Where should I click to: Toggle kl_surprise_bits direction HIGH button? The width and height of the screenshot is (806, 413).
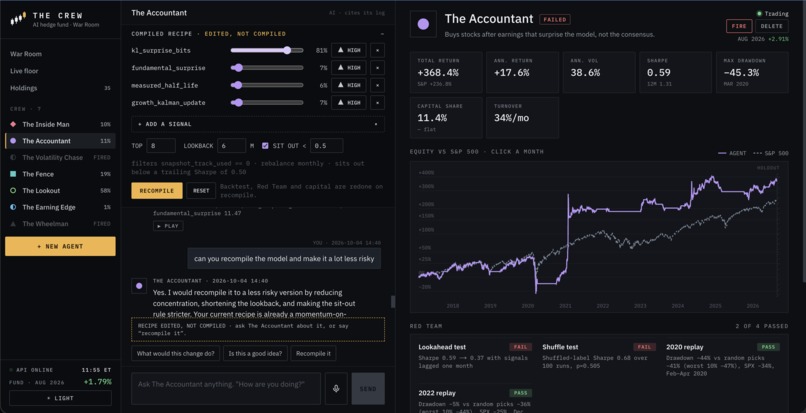[x=349, y=50]
